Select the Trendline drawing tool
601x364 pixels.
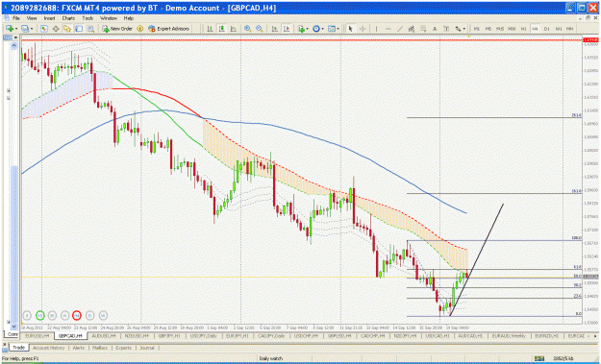400,29
